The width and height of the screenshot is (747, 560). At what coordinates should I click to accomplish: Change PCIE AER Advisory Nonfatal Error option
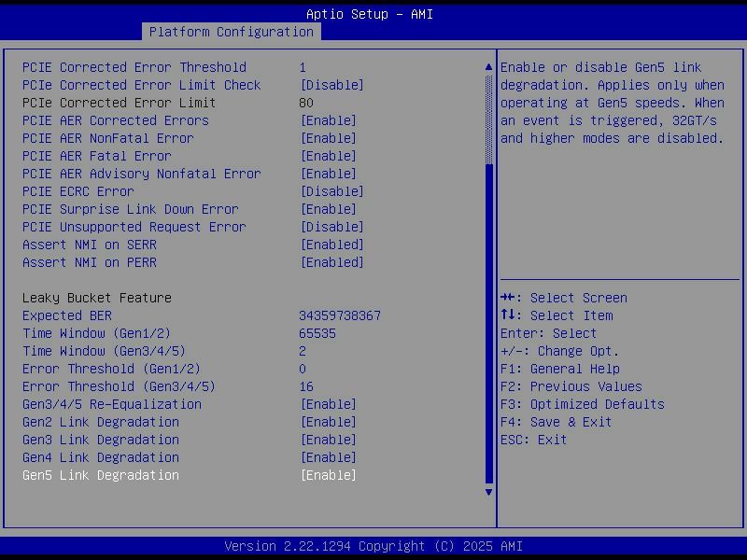click(329, 174)
